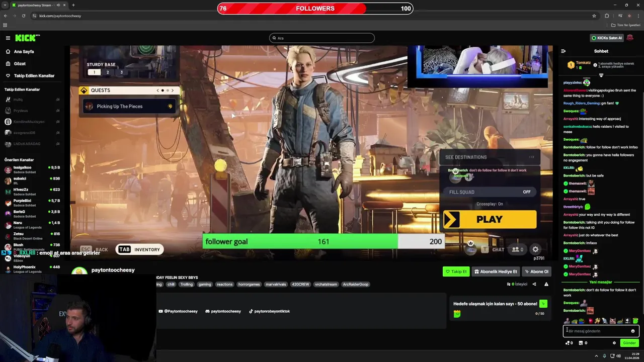This screenshot has height=362, width=644.
Task: Open the tab search dropdown arrow
Action: 5,5
